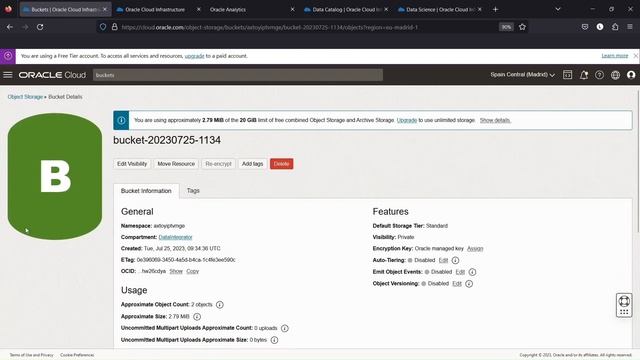
Task: Open the Cloud Shell developer tools icon
Action: 567,75
